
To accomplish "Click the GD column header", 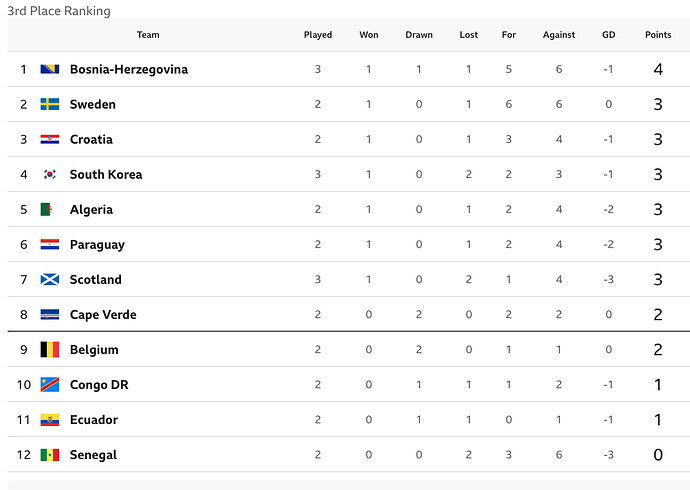I will [x=609, y=35].
